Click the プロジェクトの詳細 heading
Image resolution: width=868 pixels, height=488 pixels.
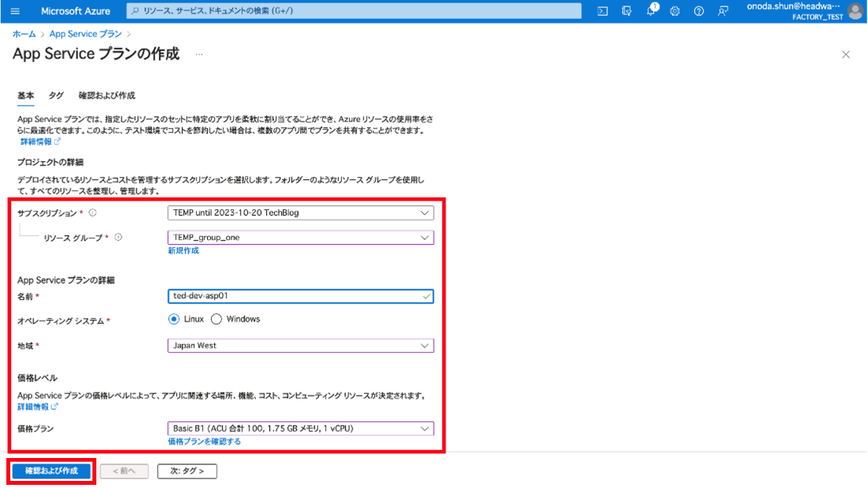tap(50, 162)
